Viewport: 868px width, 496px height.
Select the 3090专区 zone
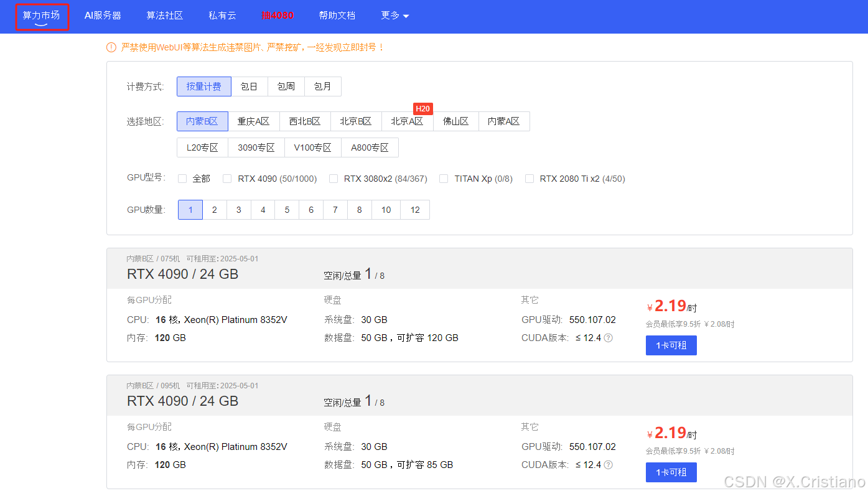pos(256,147)
